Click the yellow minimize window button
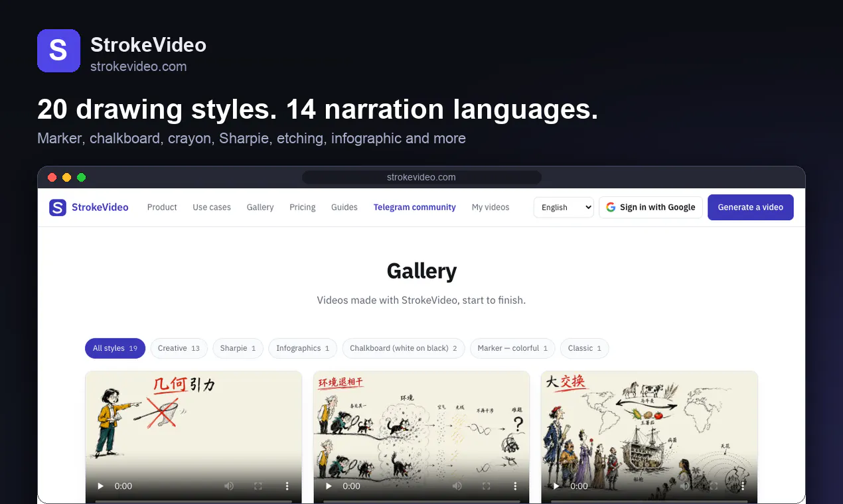The width and height of the screenshot is (843, 504). tap(66, 177)
